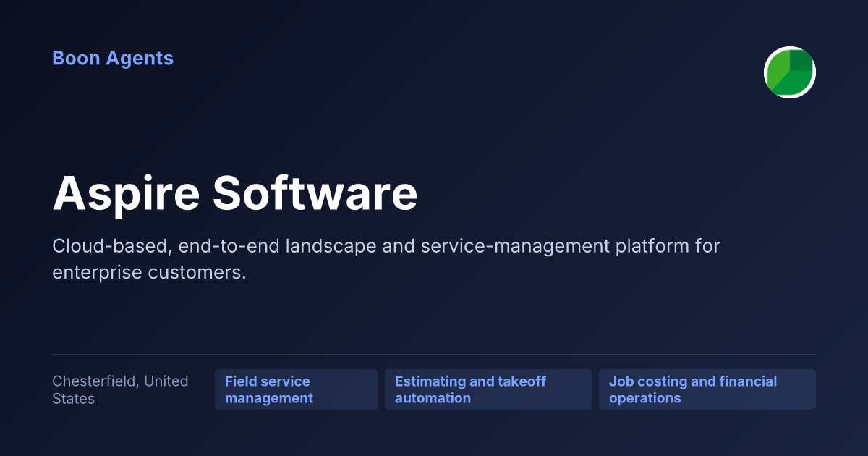Select the Field service management tag
Image resolution: width=868 pixels, height=456 pixels.
296,389
